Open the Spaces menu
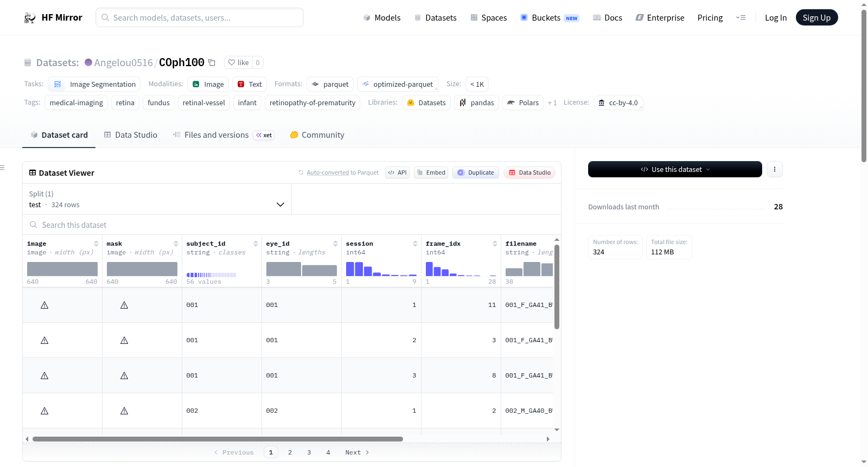 click(x=488, y=18)
